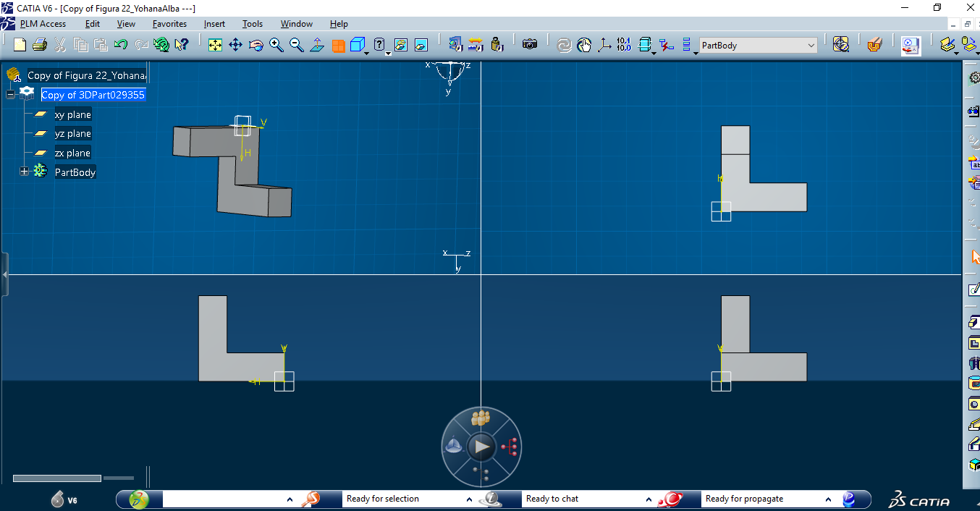Viewport: 980px width, 511px height.
Task: Select the Rotate view tool
Action: pos(255,45)
